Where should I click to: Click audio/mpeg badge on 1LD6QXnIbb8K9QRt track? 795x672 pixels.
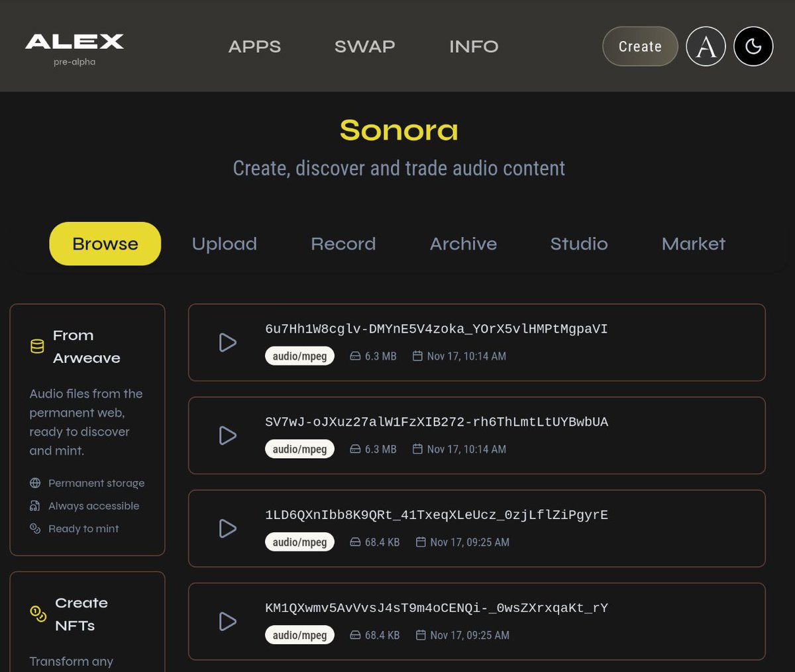click(299, 542)
